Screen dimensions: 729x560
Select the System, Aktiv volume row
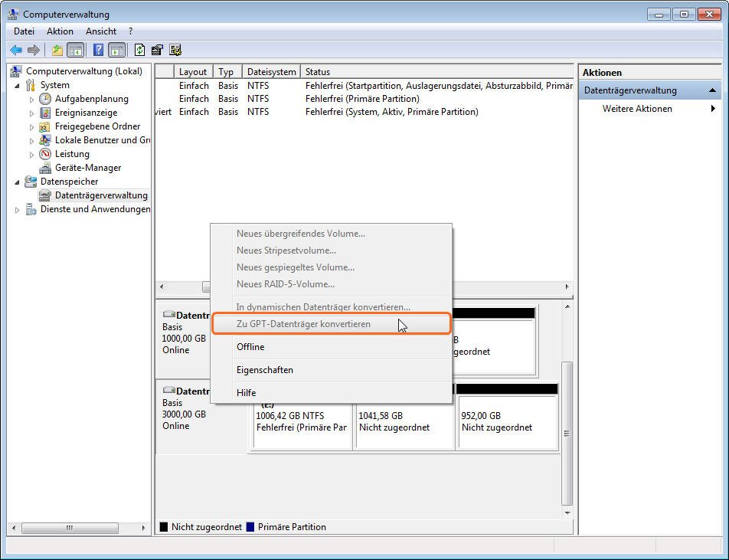coord(391,112)
